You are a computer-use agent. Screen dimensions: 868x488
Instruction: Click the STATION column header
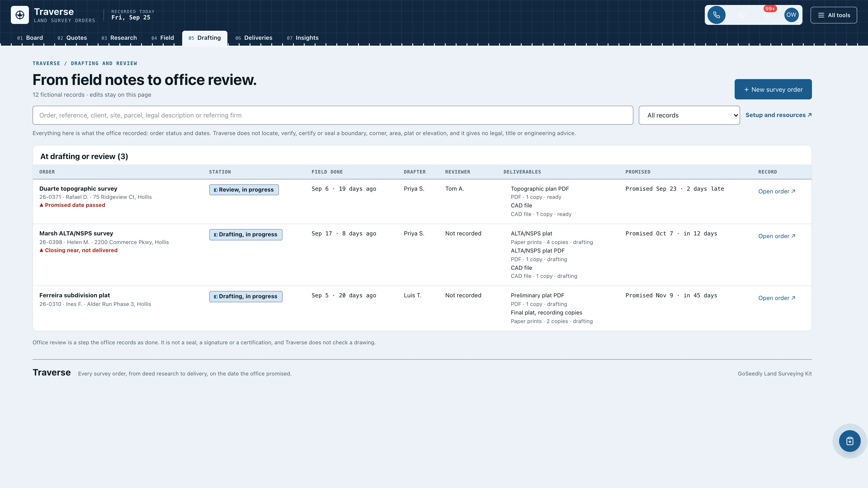click(220, 172)
